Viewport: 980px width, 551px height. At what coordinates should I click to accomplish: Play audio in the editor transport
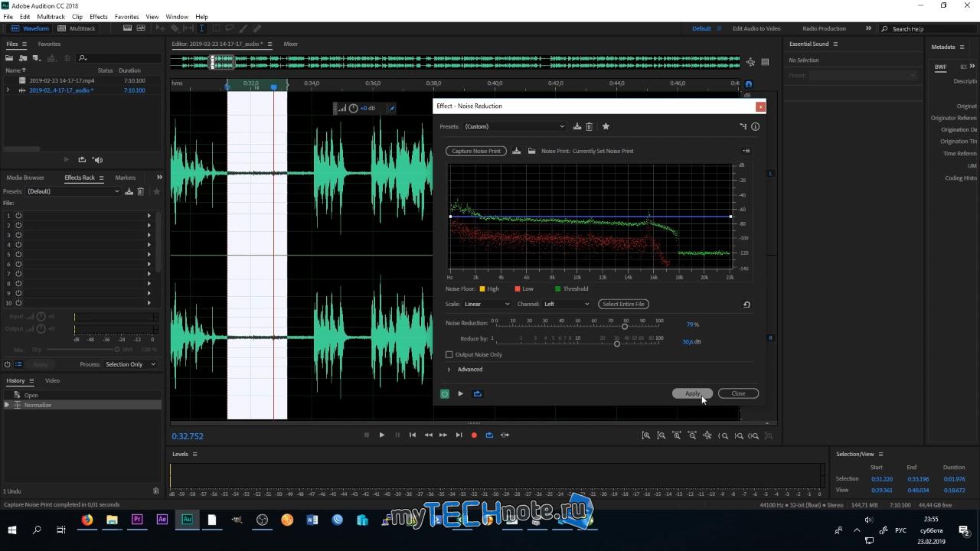point(381,435)
